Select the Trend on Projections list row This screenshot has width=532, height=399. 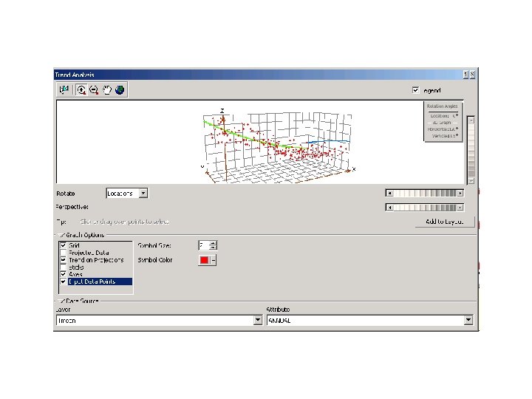point(95,260)
